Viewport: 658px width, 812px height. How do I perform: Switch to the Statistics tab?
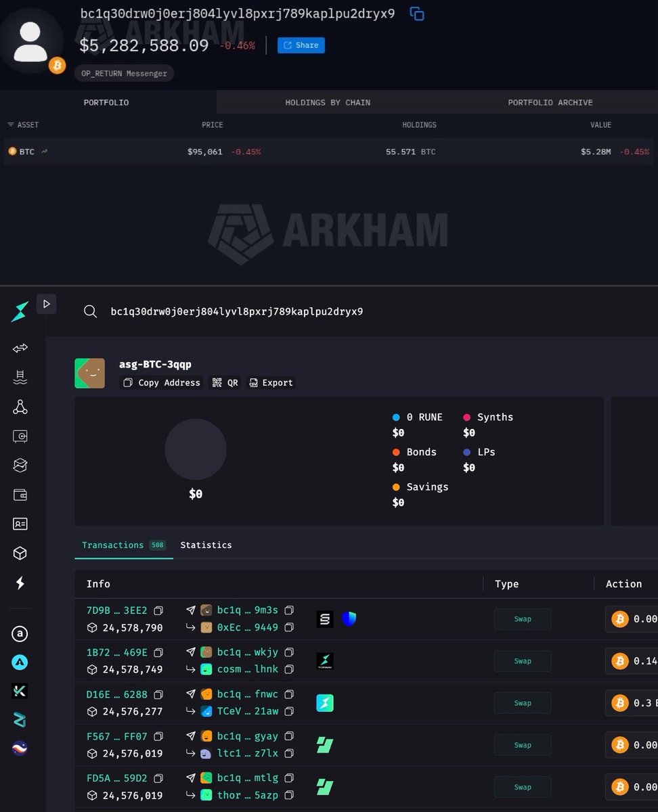tap(206, 545)
